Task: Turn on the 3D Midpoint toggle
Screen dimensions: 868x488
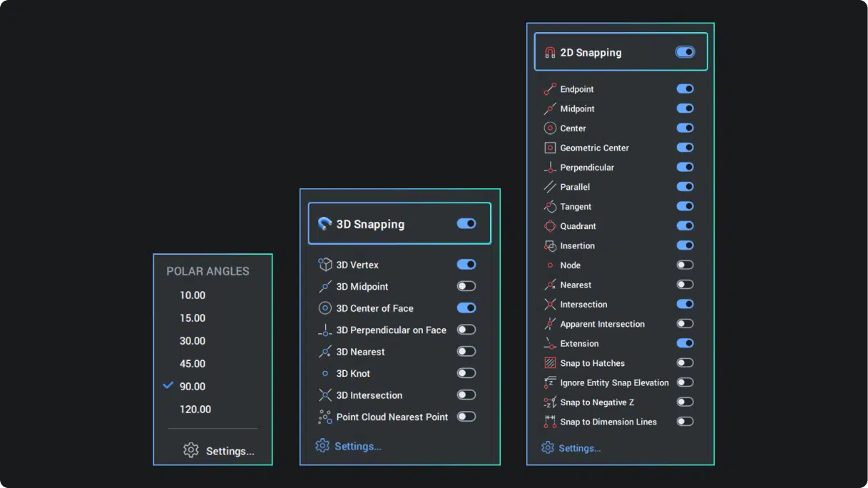Action: [x=466, y=285]
